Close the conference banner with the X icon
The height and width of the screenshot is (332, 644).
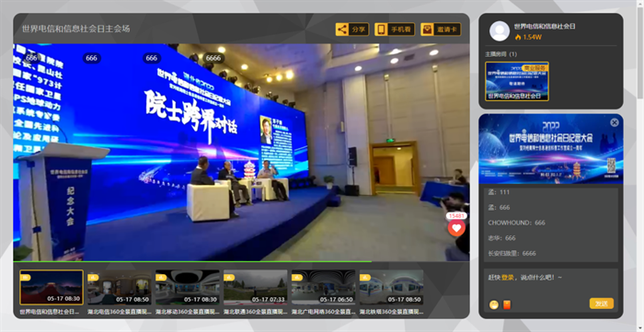(614, 122)
